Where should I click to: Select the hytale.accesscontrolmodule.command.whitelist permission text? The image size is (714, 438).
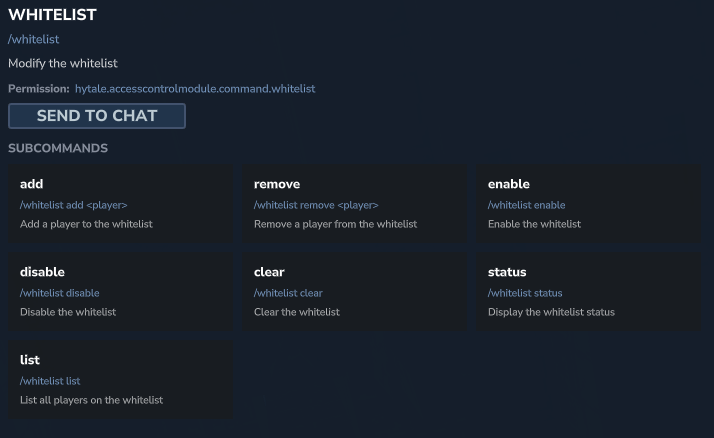pos(195,89)
